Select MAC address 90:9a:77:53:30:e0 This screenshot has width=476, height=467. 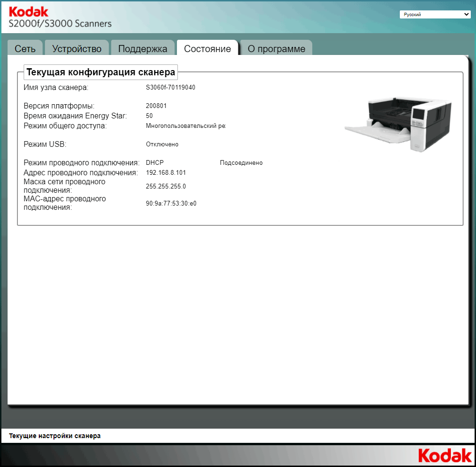coord(171,204)
